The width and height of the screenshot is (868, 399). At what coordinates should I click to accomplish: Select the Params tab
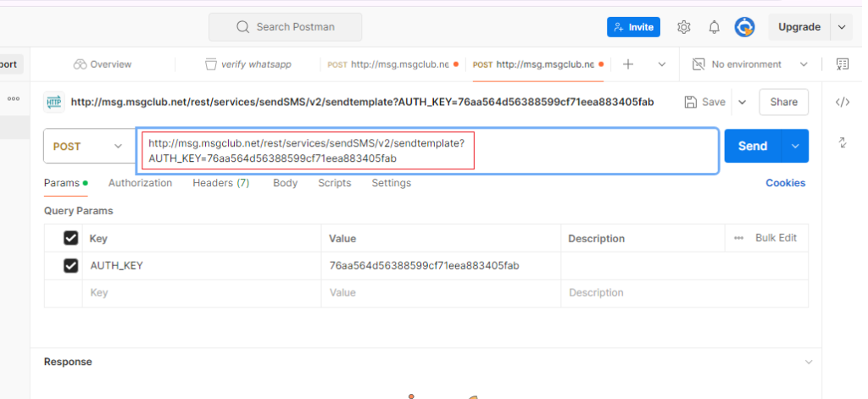[x=66, y=183]
